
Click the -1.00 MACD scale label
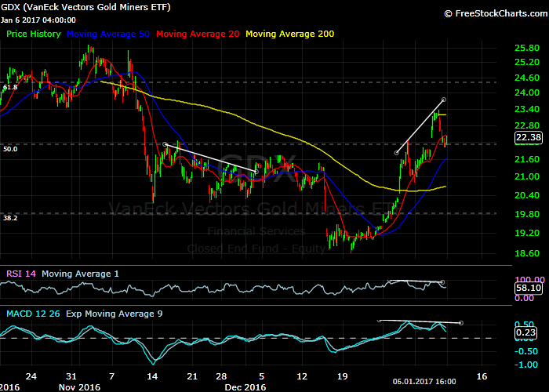click(x=526, y=365)
